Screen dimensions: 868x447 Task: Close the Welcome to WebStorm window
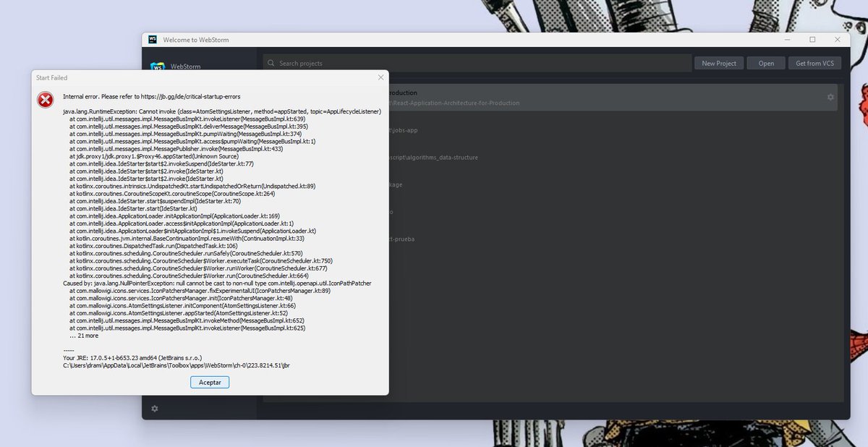coord(838,39)
